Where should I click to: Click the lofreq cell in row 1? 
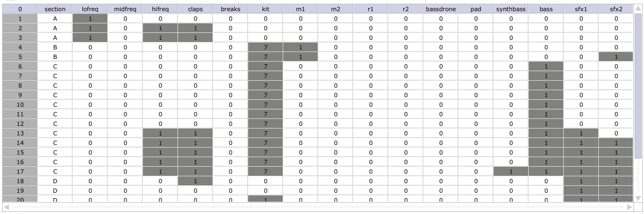click(90, 18)
